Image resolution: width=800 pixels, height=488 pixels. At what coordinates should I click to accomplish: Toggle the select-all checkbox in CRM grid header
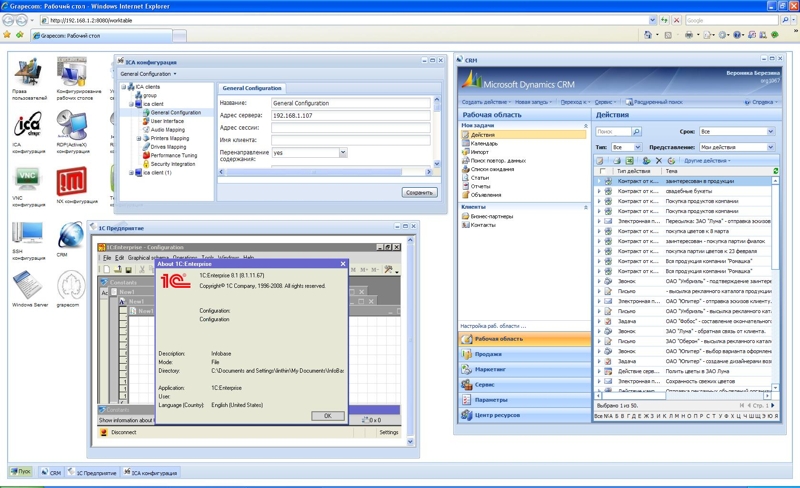[603, 171]
